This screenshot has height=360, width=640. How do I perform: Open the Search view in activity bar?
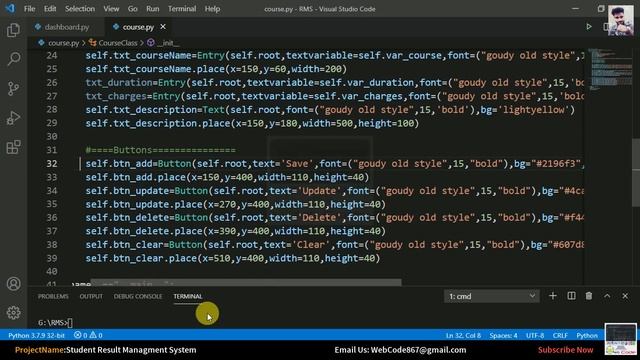pyautogui.click(x=13, y=59)
